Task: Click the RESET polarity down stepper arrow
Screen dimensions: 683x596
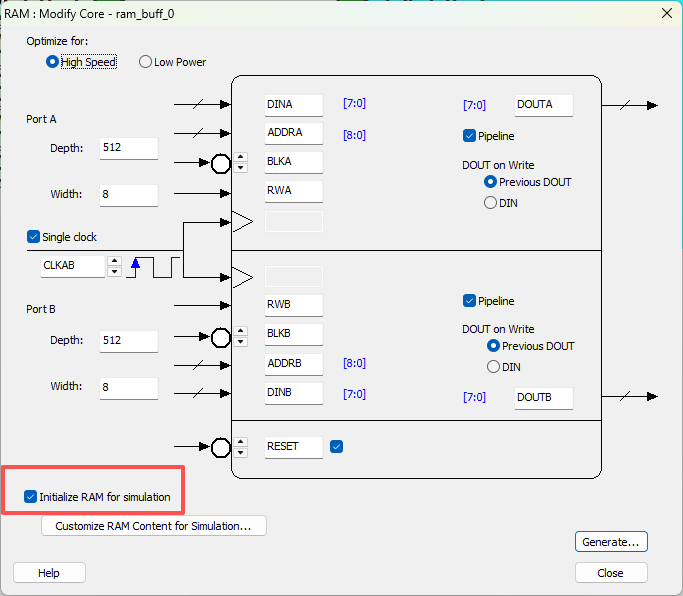Action: 241,453
